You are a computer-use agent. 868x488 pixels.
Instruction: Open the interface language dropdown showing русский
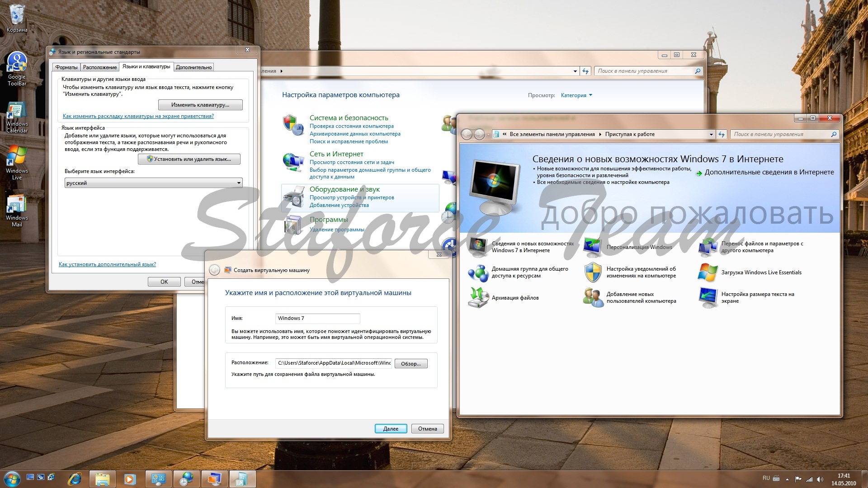click(x=153, y=183)
